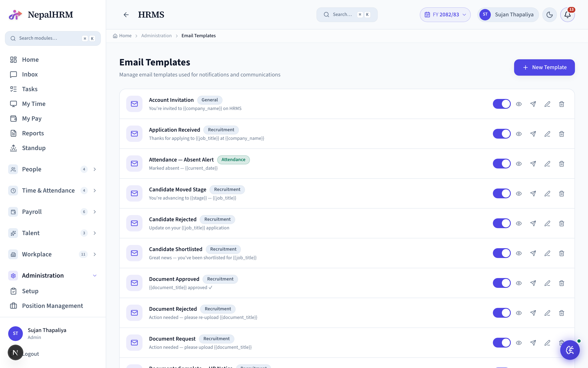
Task: Open the FY 2082/83 fiscal year dropdown
Action: tap(445, 15)
